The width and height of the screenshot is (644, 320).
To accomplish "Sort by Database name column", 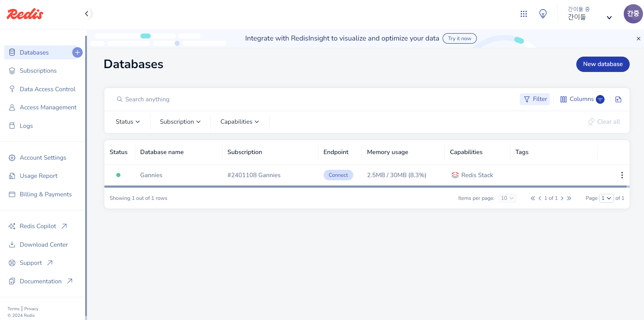I will (162, 152).
